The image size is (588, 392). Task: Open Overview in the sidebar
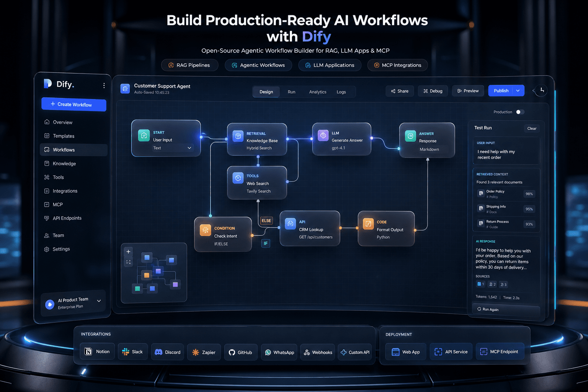click(x=73, y=122)
